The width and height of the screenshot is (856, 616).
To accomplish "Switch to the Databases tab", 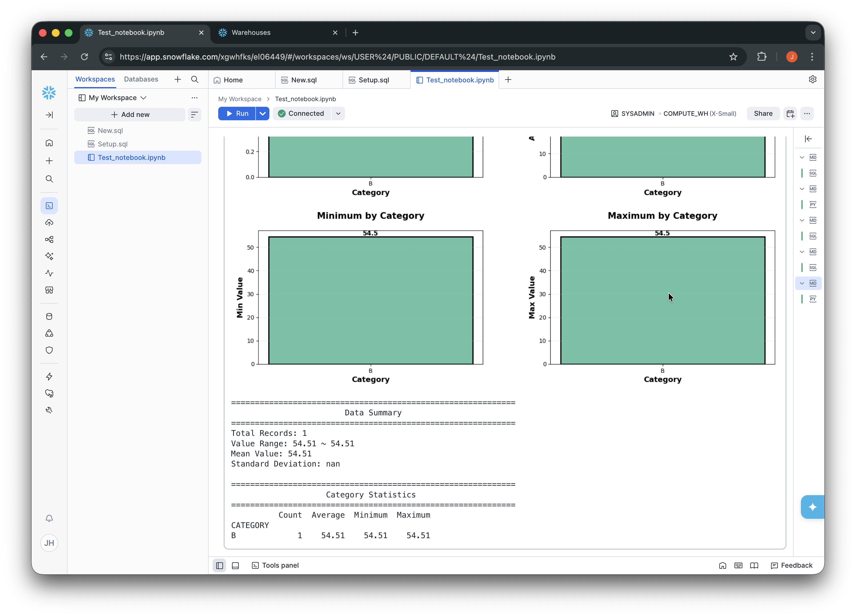I will [x=141, y=79].
